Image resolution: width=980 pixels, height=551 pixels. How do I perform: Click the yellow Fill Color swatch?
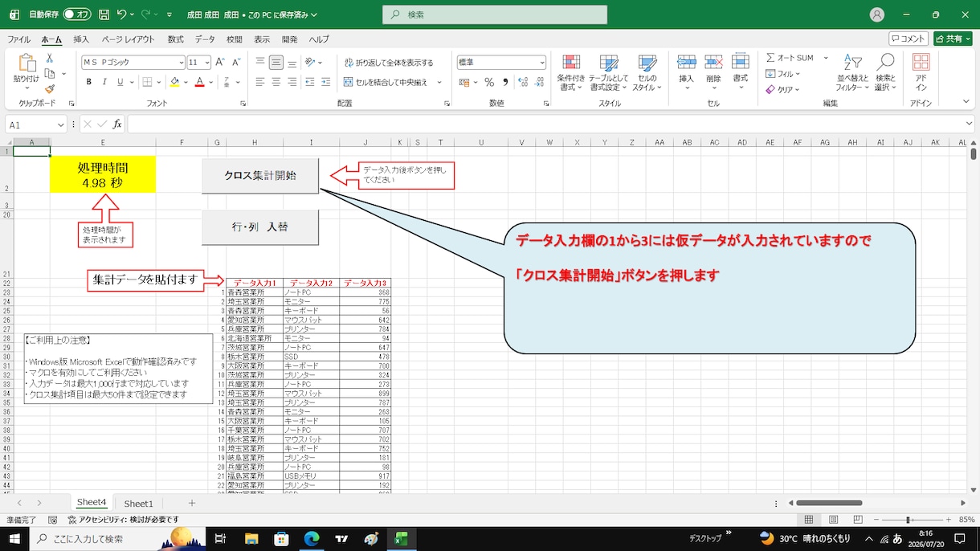pyautogui.click(x=175, y=82)
